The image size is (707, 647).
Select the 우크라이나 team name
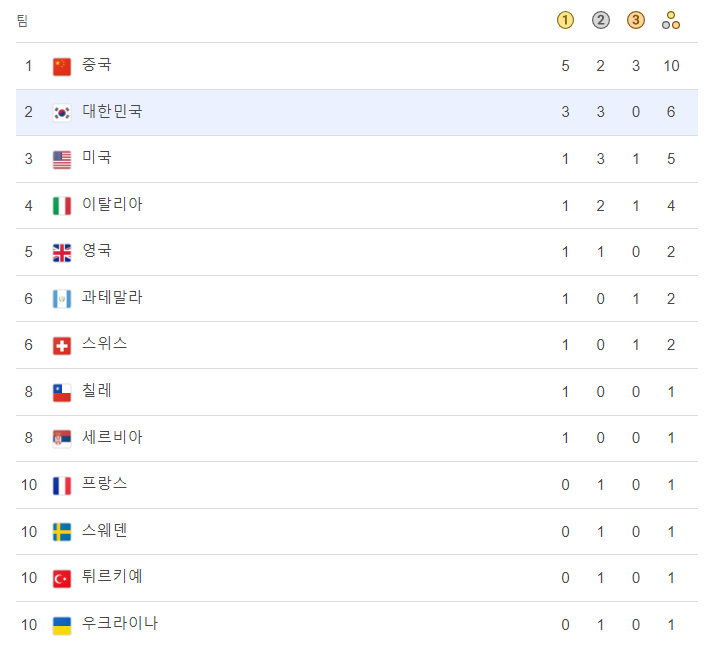[119, 623]
